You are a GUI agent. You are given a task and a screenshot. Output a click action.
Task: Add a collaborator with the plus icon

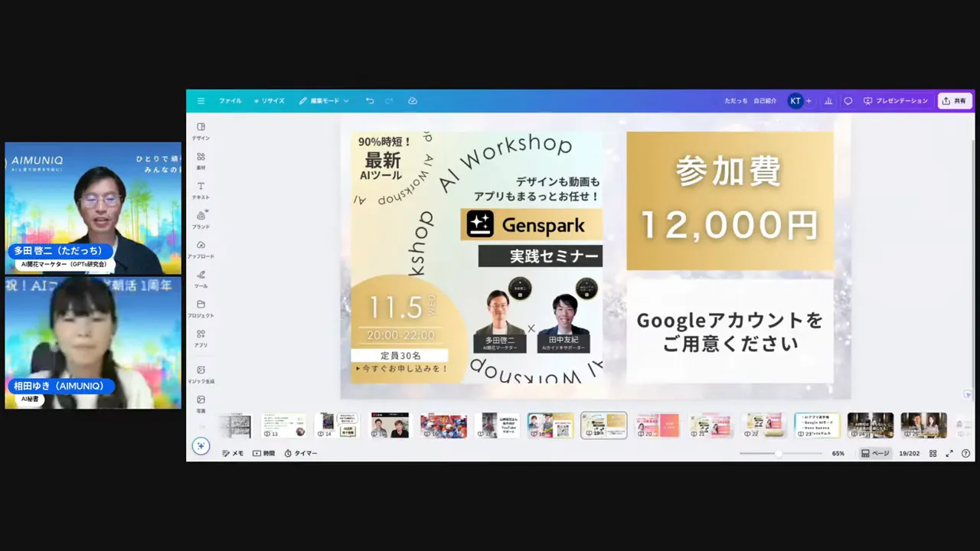coord(808,101)
